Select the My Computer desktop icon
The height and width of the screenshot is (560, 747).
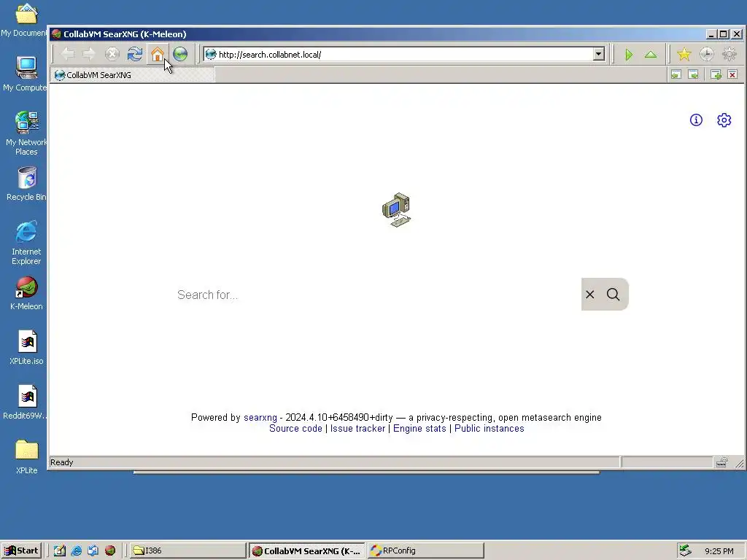tap(26, 73)
